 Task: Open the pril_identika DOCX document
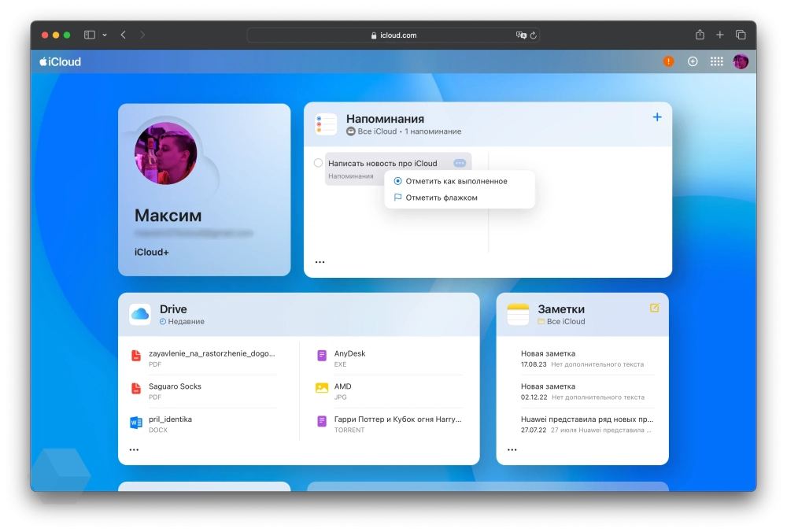170,419
